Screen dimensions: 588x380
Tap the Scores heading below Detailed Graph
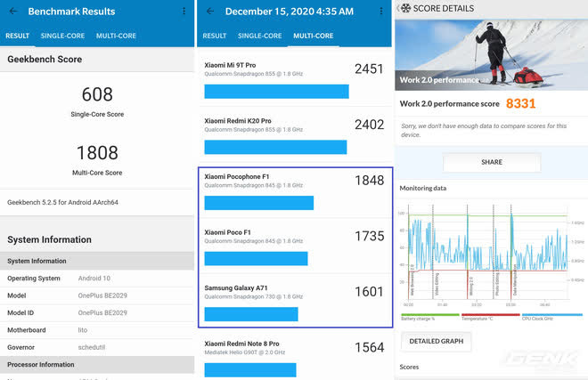(409, 368)
